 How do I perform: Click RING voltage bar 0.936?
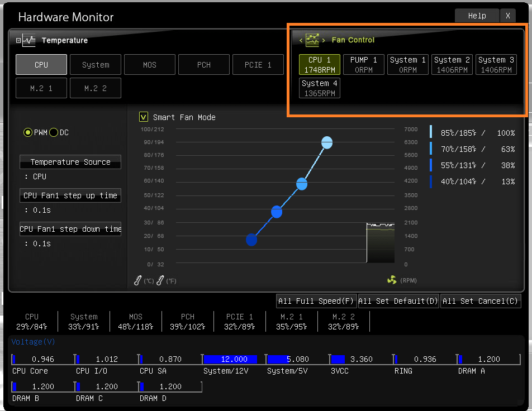(x=425, y=359)
